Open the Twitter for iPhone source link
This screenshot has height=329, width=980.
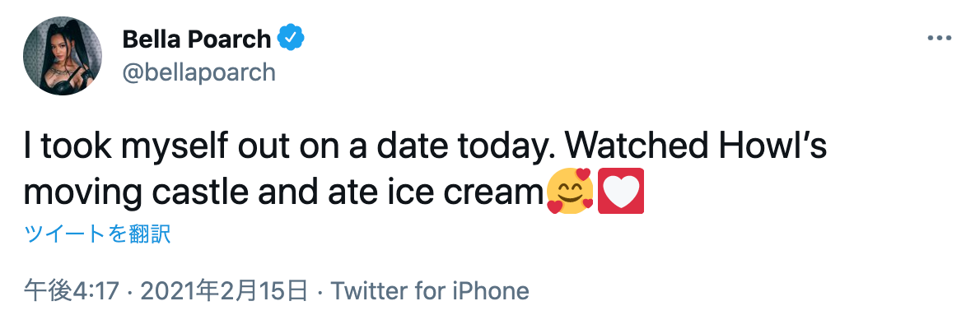429,290
